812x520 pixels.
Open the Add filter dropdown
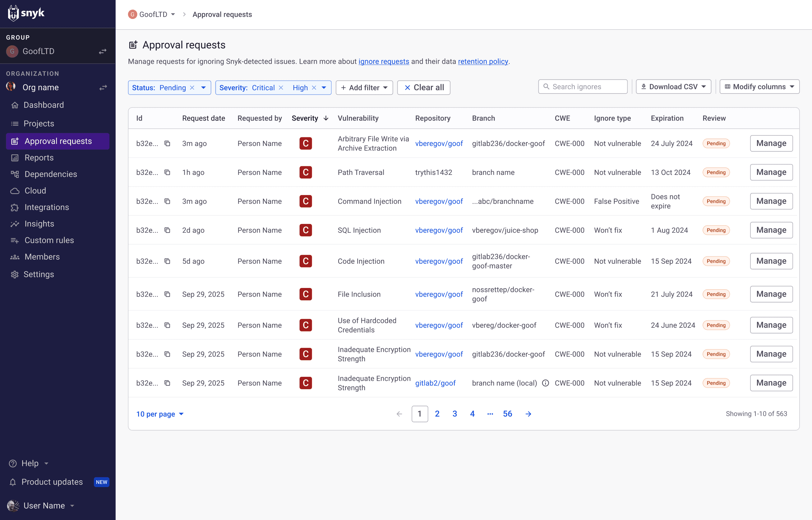(364, 88)
